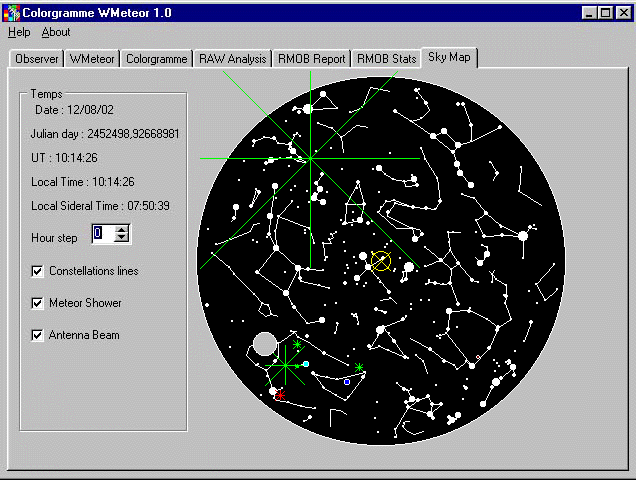Click the large grey moon disc
The width and height of the screenshot is (636, 480).
[265, 344]
